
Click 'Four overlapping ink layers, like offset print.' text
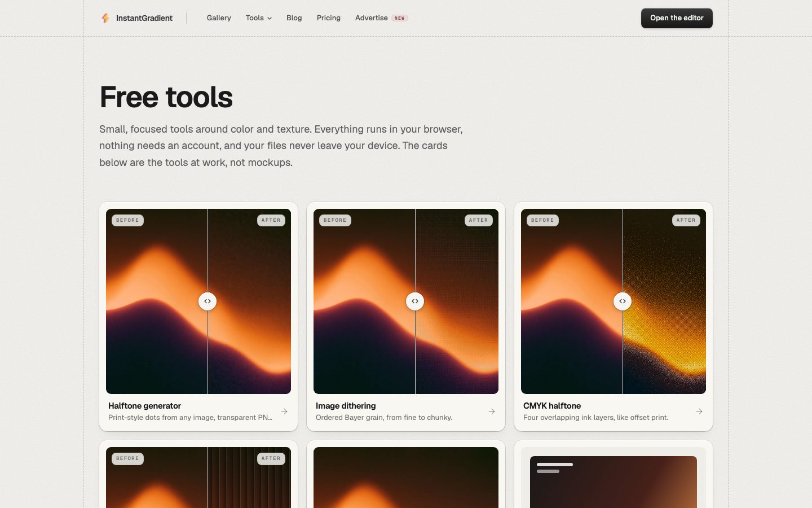[596, 418]
